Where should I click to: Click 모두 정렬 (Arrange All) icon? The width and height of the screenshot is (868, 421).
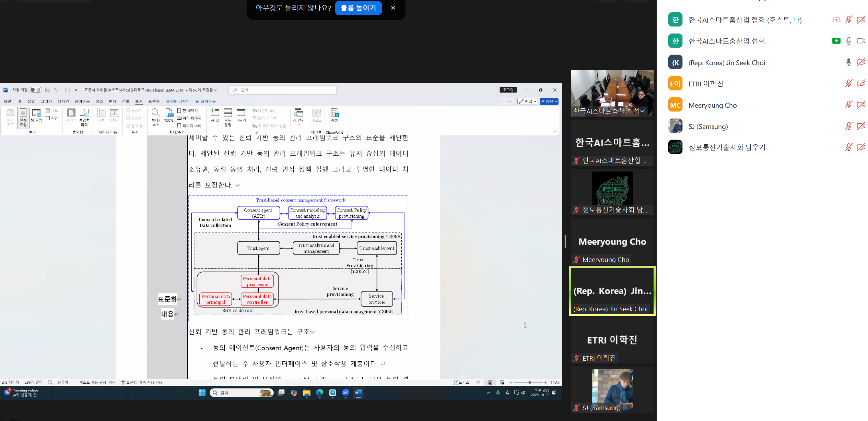pyautogui.click(x=228, y=117)
